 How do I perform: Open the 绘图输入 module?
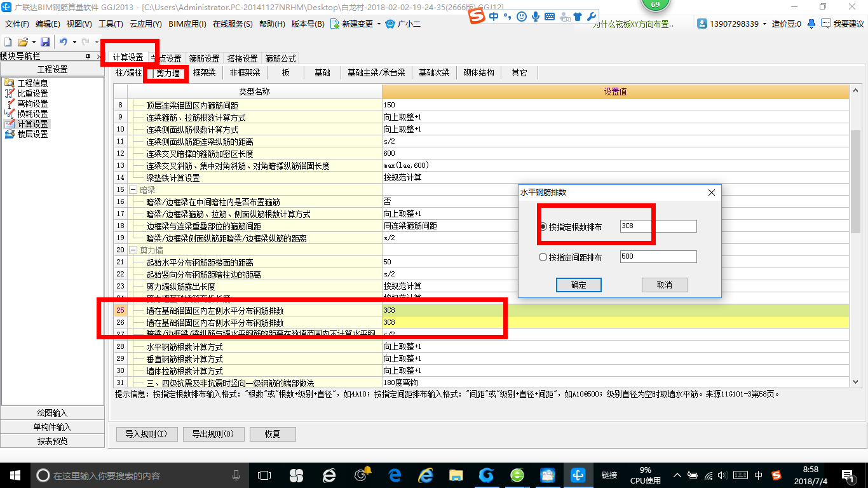(x=53, y=413)
